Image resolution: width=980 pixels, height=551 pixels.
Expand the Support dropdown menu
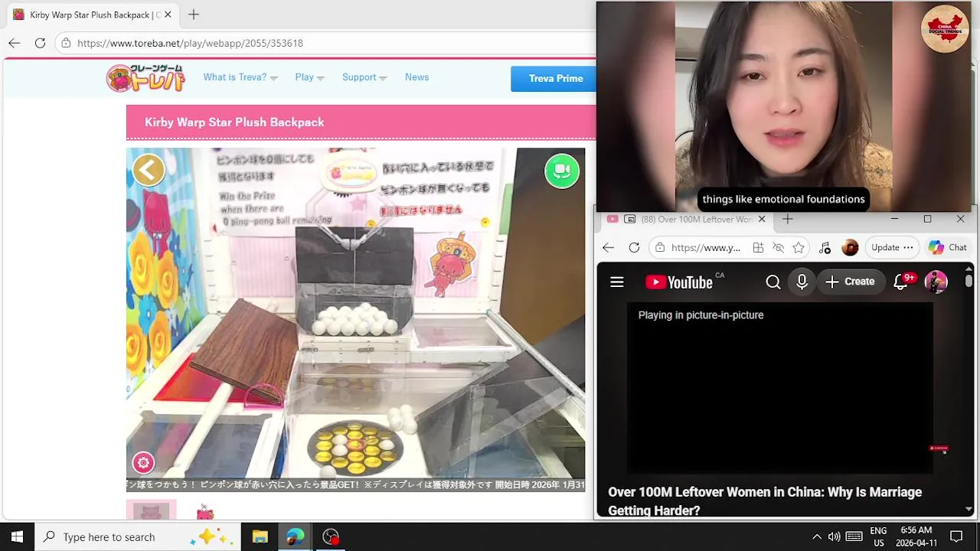(x=364, y=77)
